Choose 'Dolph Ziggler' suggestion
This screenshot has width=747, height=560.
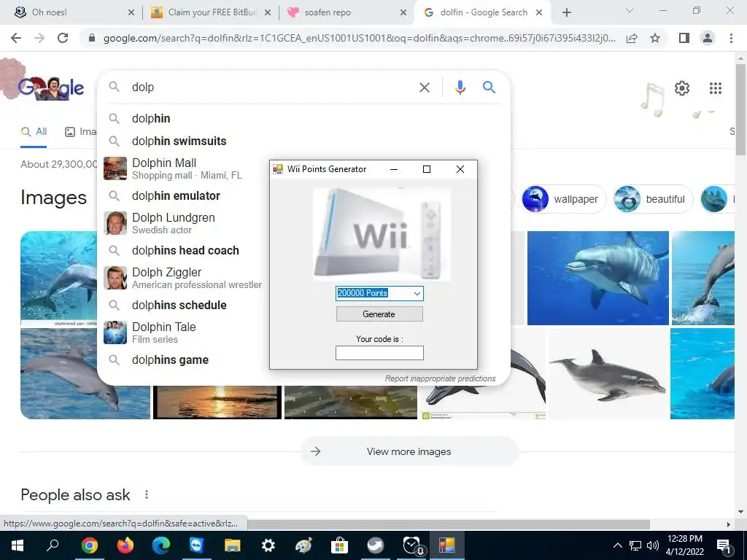pos(184,278)
